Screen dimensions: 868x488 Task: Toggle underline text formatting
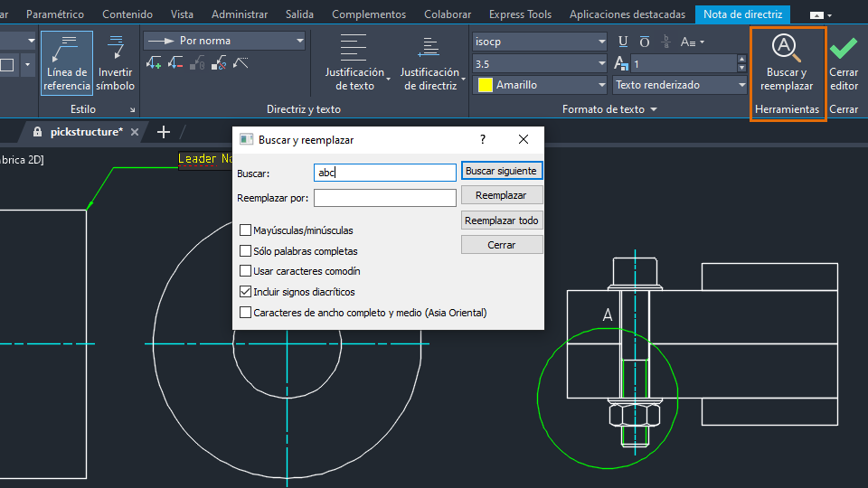(623, 42)
